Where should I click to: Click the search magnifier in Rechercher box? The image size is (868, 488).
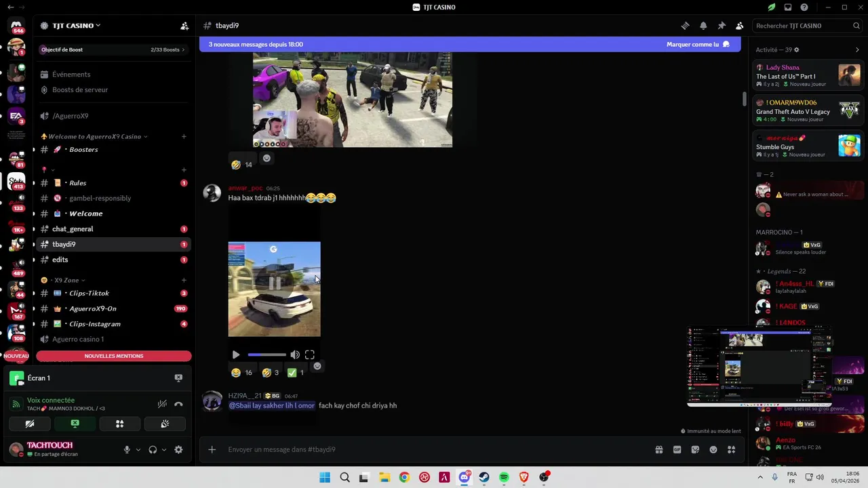coord(856,26)
